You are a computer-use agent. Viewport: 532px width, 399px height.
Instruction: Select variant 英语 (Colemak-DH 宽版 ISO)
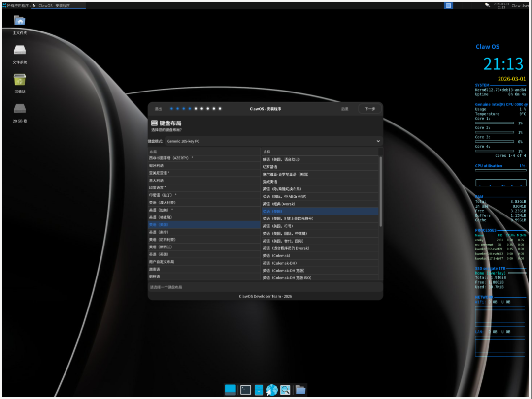tap(320, 277)
